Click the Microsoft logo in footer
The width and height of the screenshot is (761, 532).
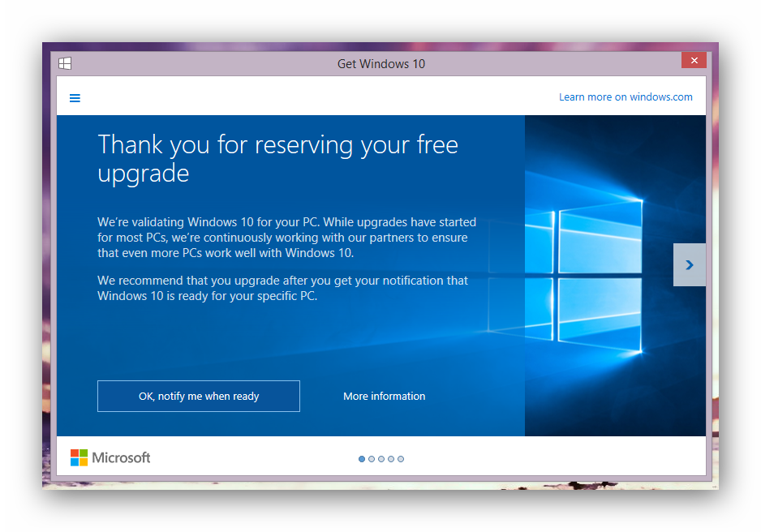click(x=110, y=457)
